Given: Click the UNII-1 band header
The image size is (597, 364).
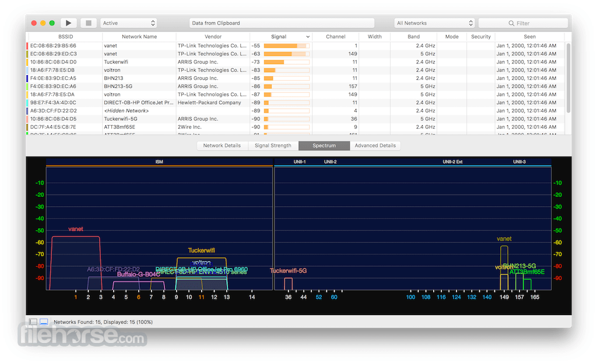Looking at the screenshot, I should [x=300, y=162].
